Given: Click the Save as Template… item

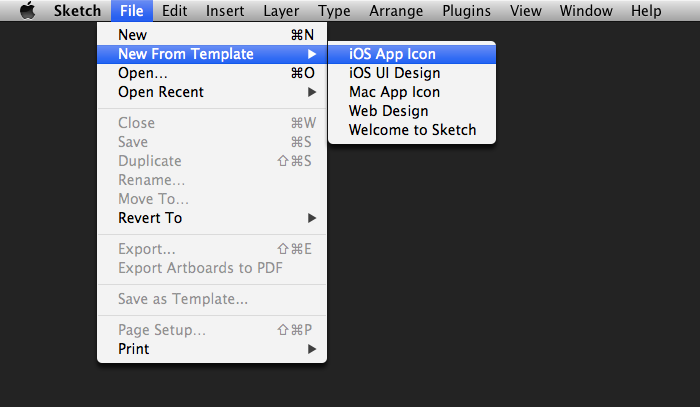Looking at the screenshot, I should (x=212, y=299).
